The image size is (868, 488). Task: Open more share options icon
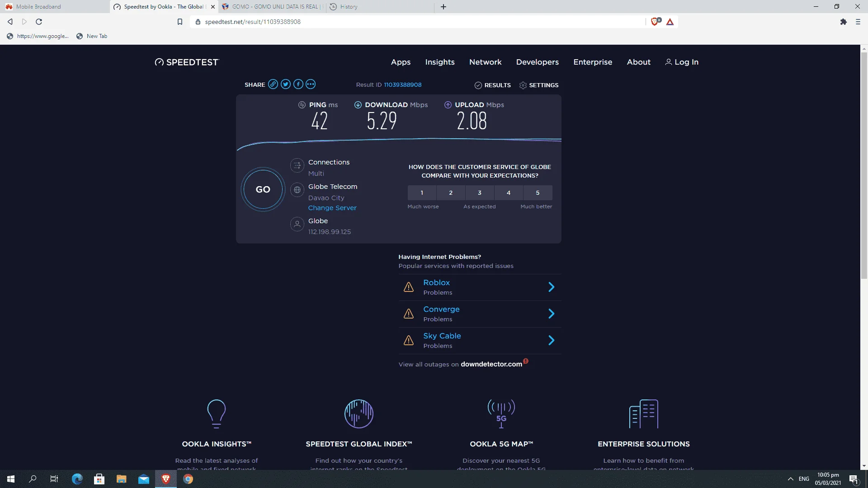311,84
